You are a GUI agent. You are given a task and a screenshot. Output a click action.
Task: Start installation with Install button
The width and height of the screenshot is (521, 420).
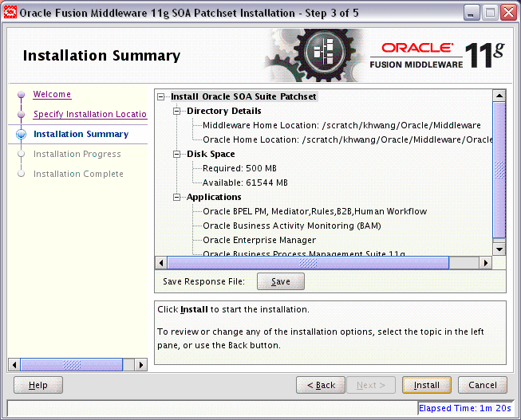[x=427, y=385]
